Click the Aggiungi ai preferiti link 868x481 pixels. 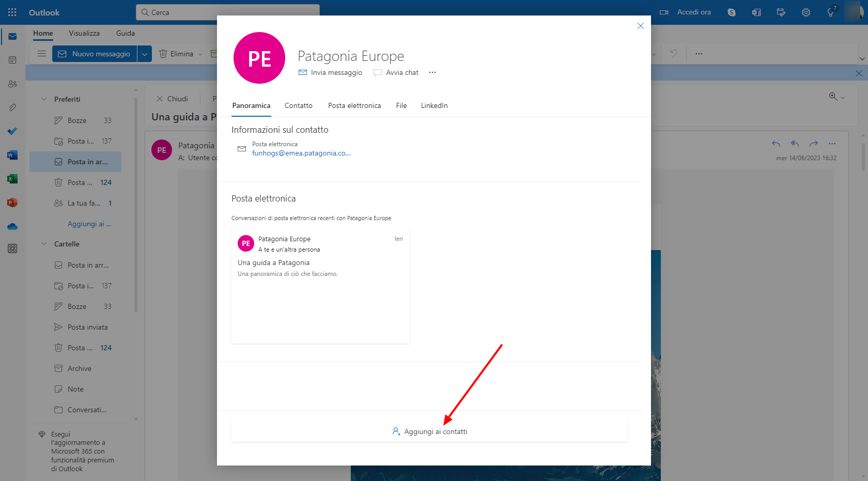click(x=89, y=224)
